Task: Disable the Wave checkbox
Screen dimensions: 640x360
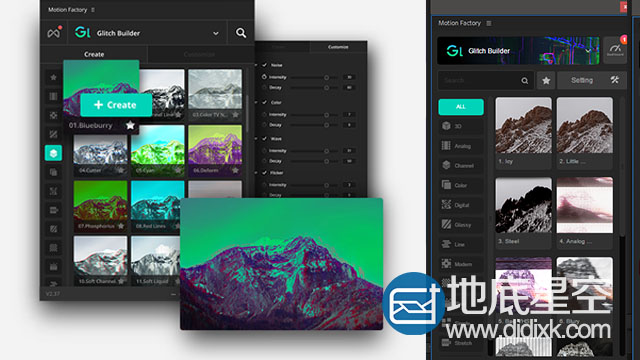Action: click(264, 138)
